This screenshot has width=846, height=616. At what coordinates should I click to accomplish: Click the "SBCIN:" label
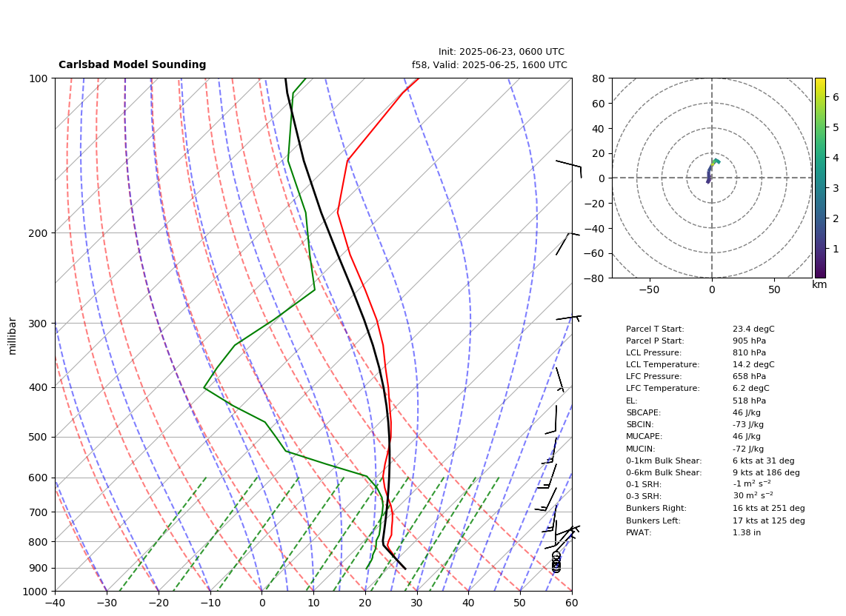640,424
